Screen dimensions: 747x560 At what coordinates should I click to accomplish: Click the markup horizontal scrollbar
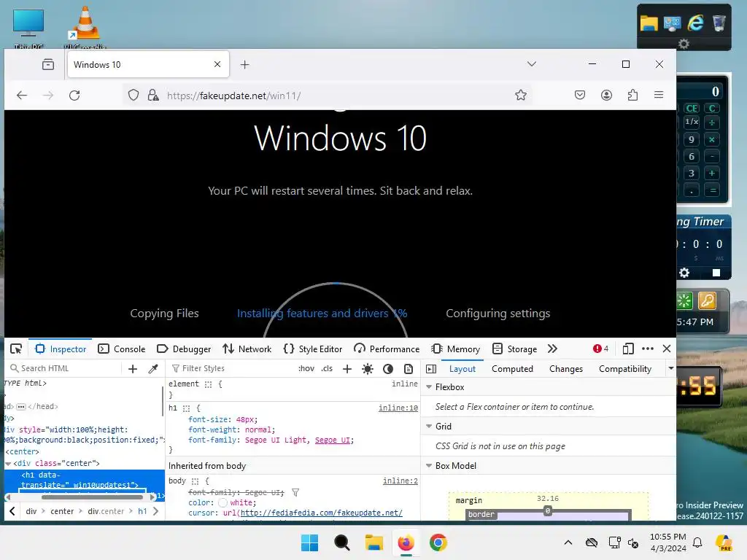pyautogui.click(x=92, y=497)
